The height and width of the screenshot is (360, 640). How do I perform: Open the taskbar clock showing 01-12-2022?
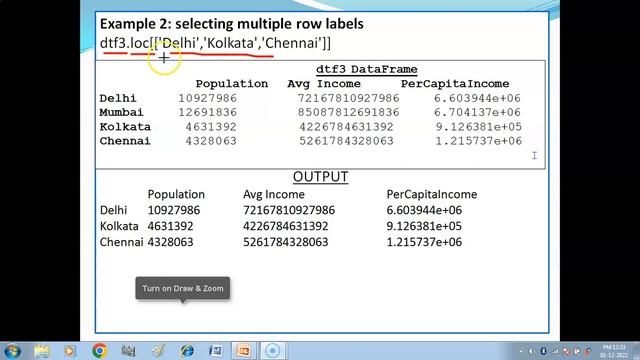tap(615, 351)
